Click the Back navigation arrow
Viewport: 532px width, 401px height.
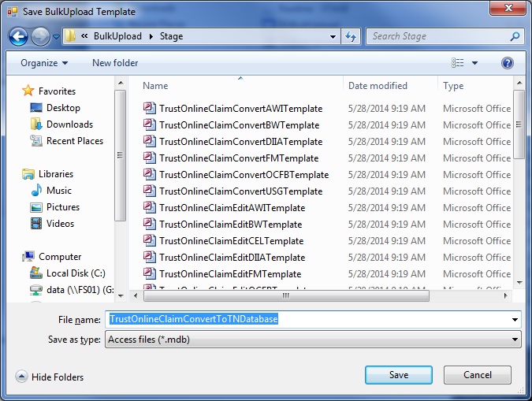(x=18, y=36)
